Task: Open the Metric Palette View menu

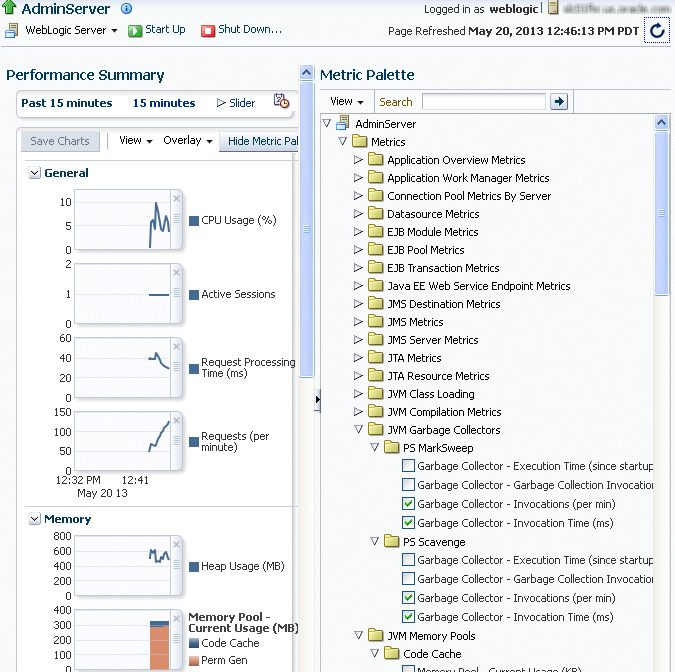Action: [x=347, y=102]
